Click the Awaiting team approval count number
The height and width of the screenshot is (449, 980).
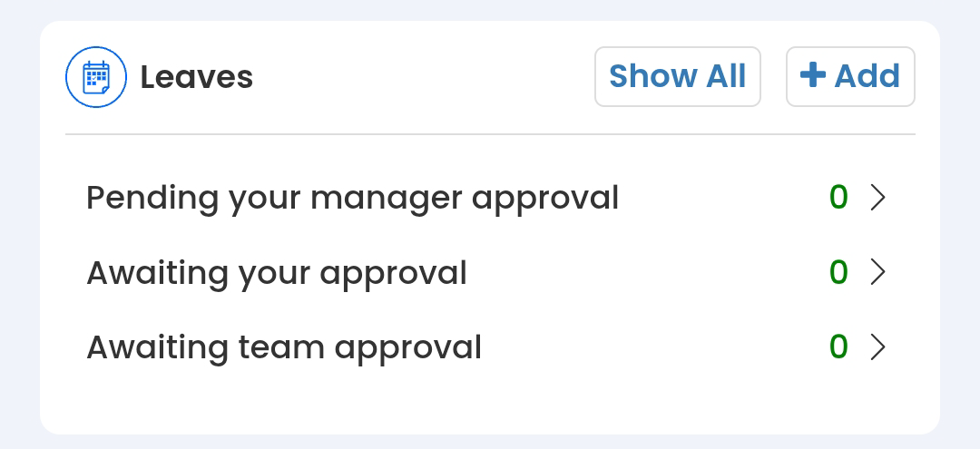pos(838,347)
